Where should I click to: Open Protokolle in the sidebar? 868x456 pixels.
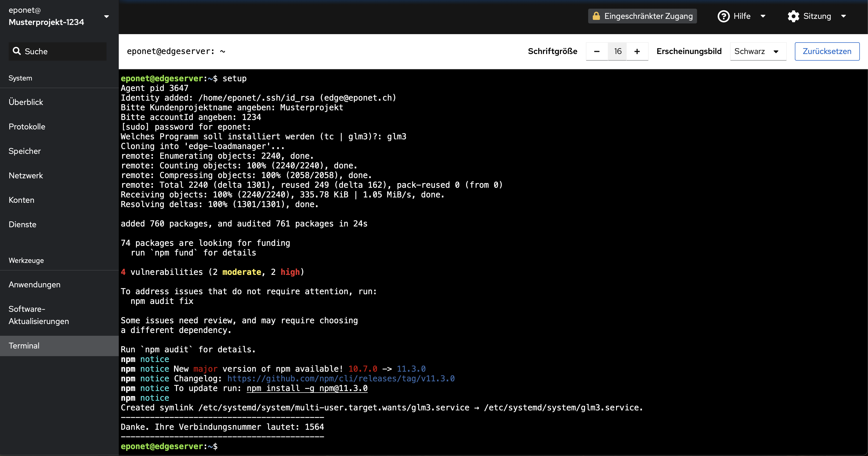(59, 127)
